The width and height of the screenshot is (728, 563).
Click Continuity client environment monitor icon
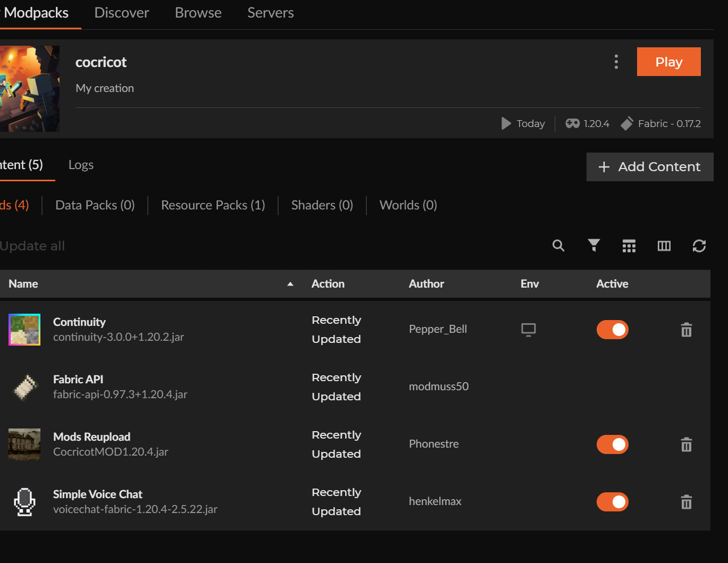click(529, 330)
